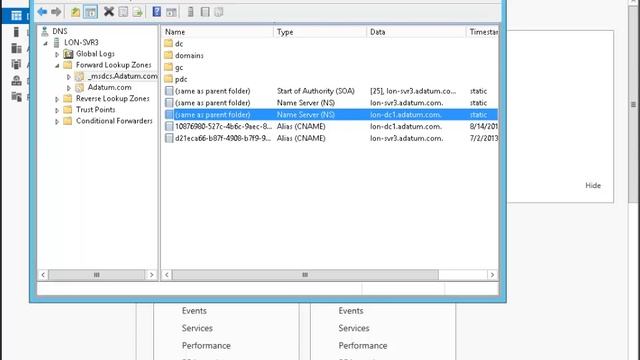The height and width of the screenshot is (360, 640).
Task: Open Help with the blue question mark icon
Action: (156, 11)
